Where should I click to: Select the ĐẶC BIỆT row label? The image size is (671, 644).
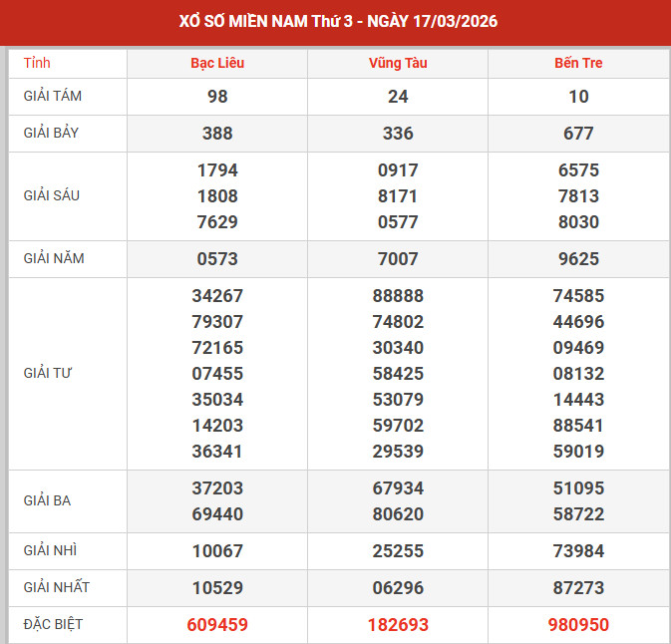[x=54, y=624]
